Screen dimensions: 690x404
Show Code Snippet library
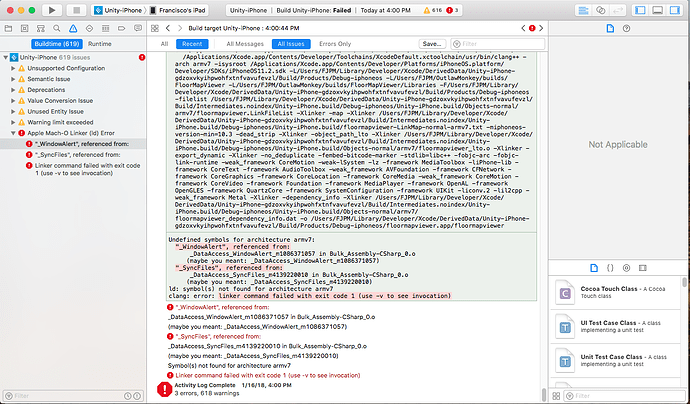[610, 268]
